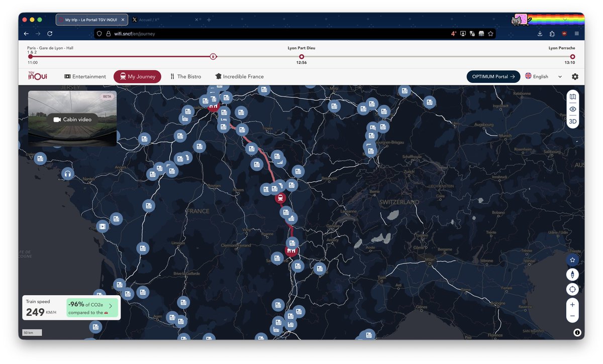Center the map on the train with crosshair button
Image resolution: width=603 pixels, height=364 pixels.
pyautogui.click(x=572, y=289)
